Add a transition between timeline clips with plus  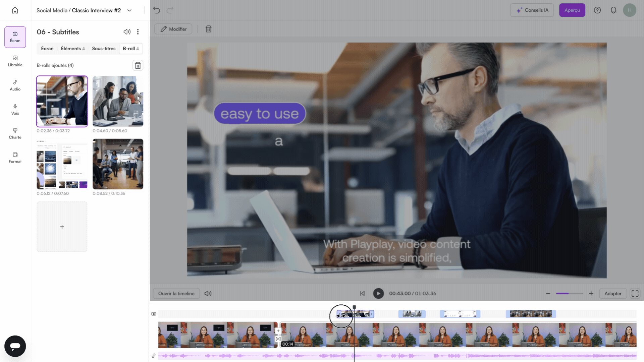278,331
